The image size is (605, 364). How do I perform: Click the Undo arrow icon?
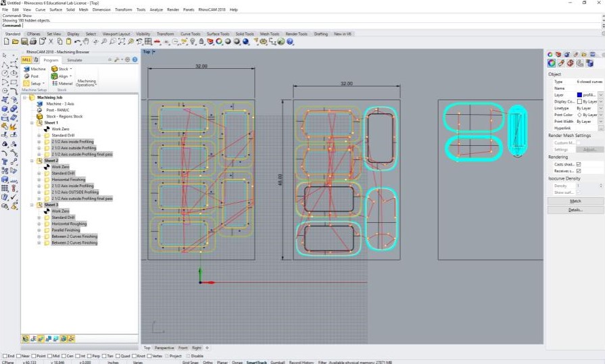(x=78, y=41)
